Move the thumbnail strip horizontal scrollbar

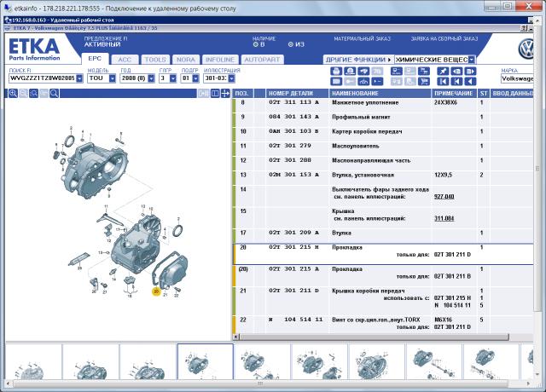(x=260, y=383)
